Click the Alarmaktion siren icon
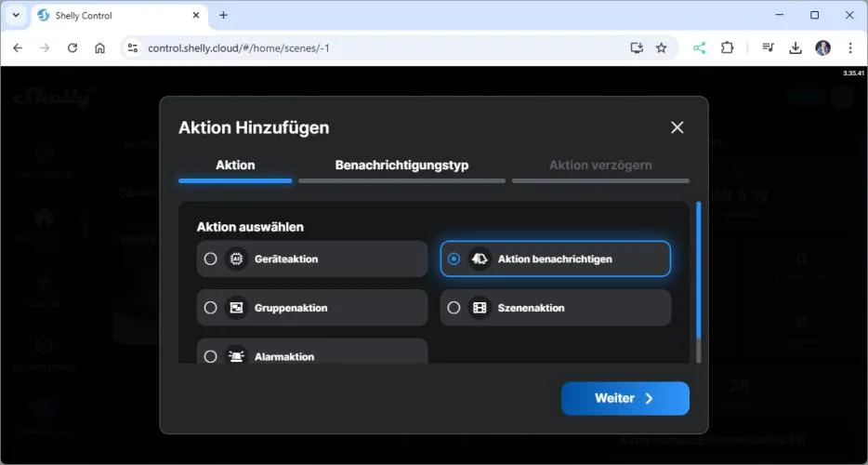 pyautogui.click(x=236, y=356)
